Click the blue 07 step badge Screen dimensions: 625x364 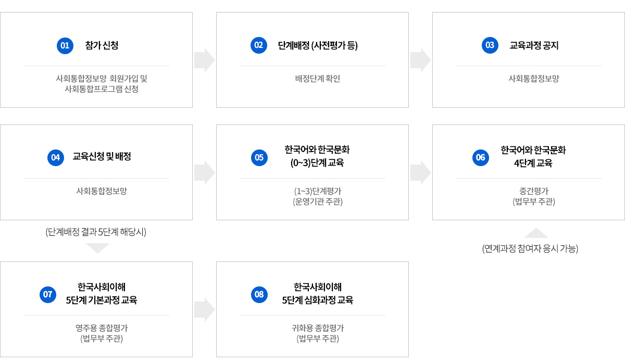pyautogui.click(x=48, y=295)
